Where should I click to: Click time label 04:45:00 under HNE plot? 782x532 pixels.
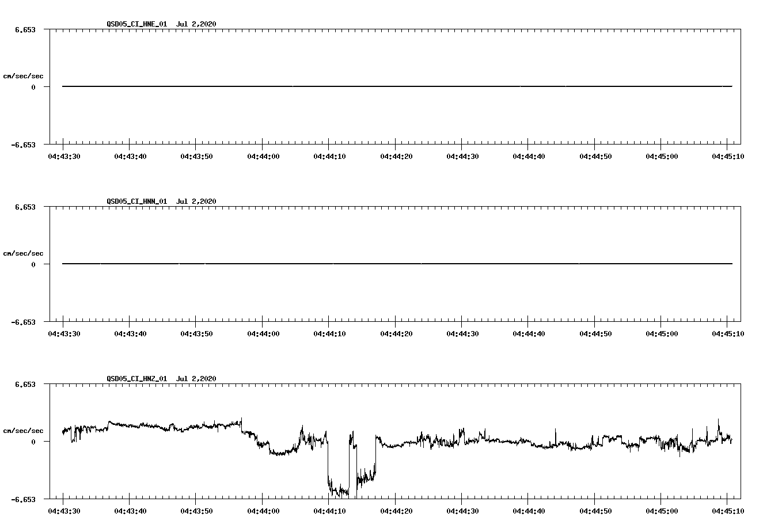click(x=661, y=157)
